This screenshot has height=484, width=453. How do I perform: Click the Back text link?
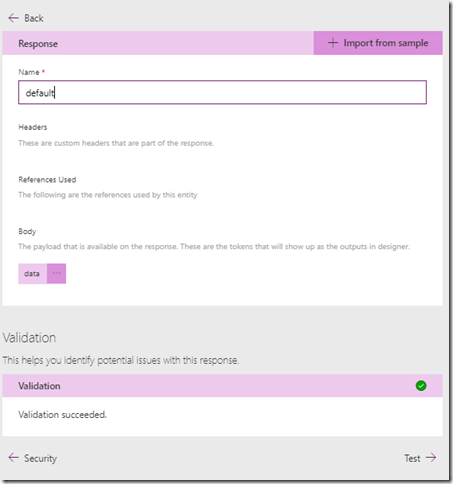coord(34,18)
